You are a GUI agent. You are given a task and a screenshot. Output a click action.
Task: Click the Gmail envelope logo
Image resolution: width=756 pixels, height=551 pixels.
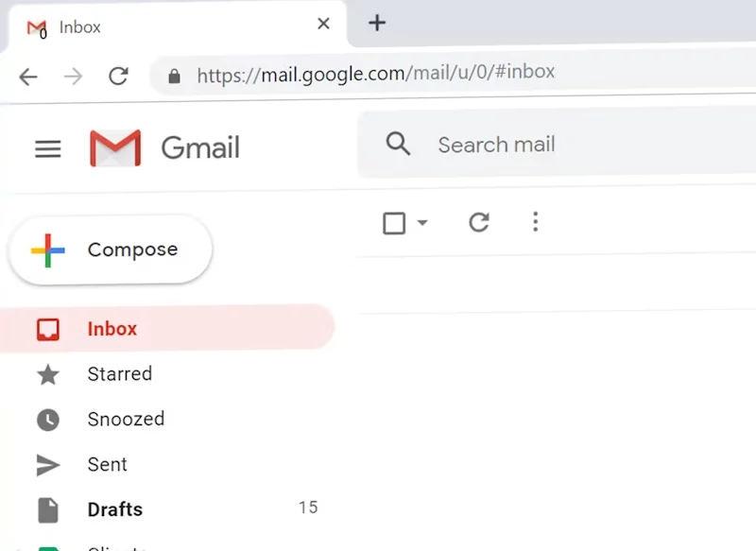[115, 148]
